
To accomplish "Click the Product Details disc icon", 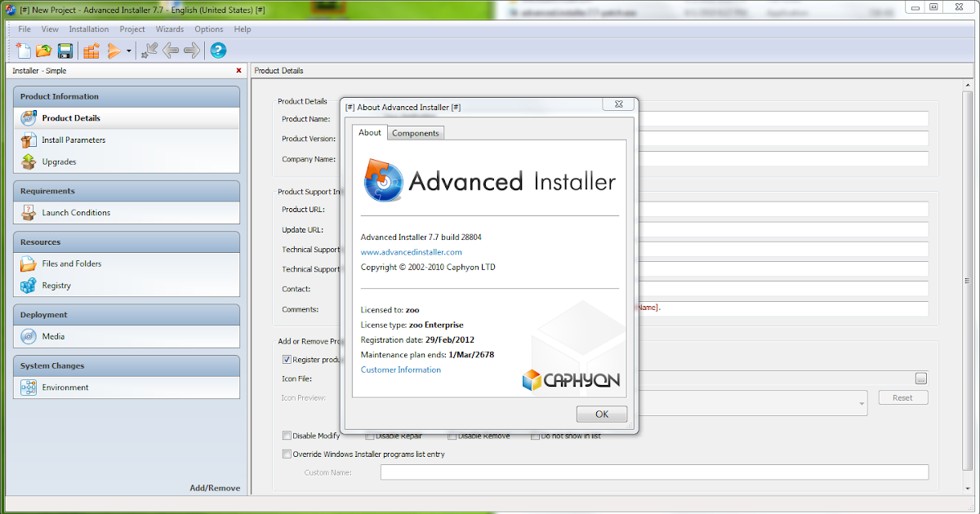I will (29, 118).
